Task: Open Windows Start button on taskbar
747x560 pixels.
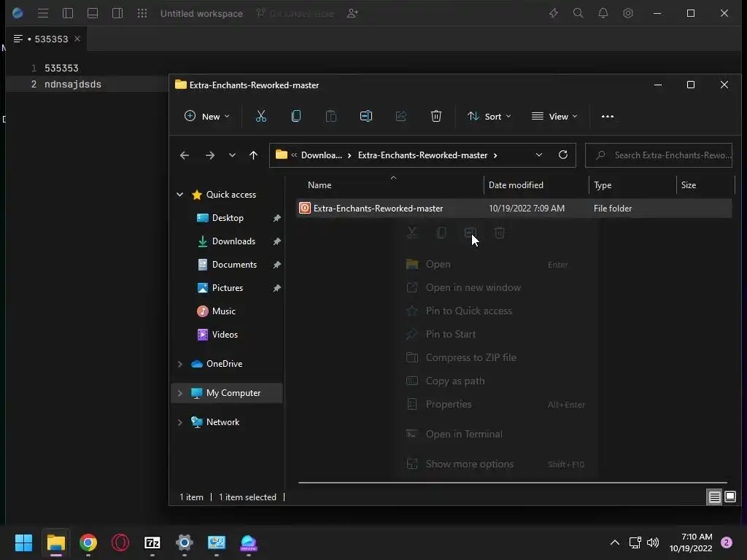Action: click(23, 542)
